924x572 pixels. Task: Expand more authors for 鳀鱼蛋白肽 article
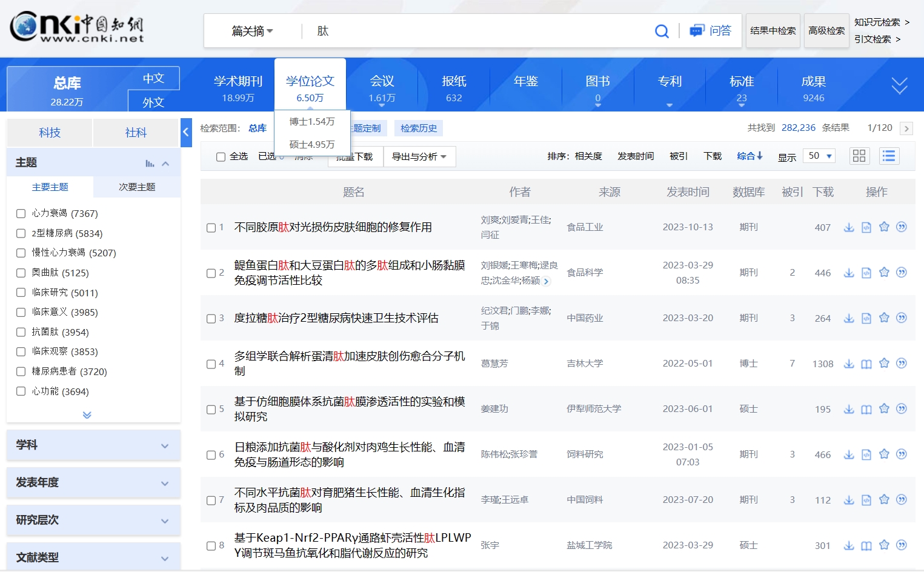[x=546, y=281]
